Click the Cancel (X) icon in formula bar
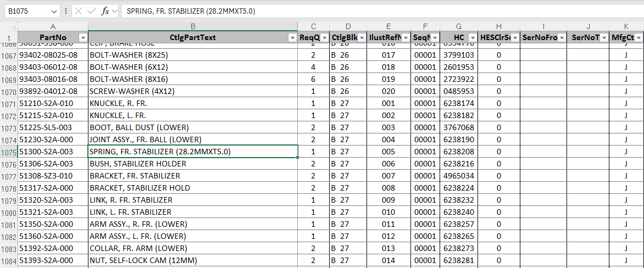This screenshot has width=644, height=268. pos(79,11)
